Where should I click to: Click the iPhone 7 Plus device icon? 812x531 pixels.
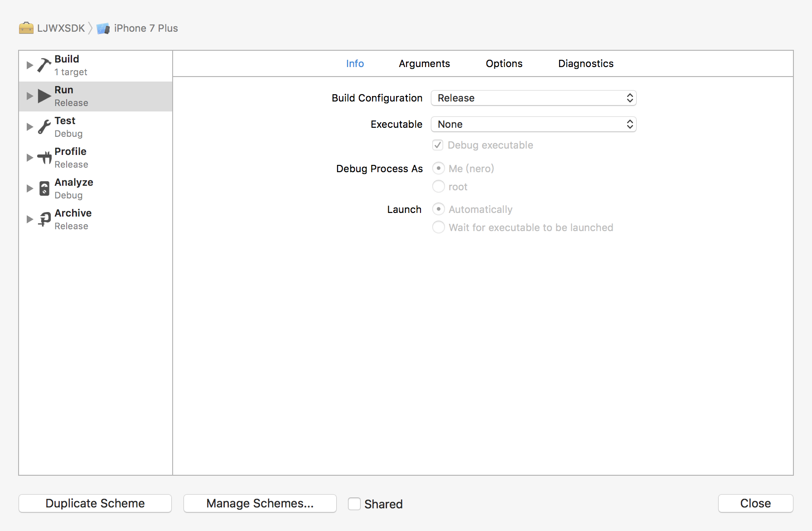point(103,29)
